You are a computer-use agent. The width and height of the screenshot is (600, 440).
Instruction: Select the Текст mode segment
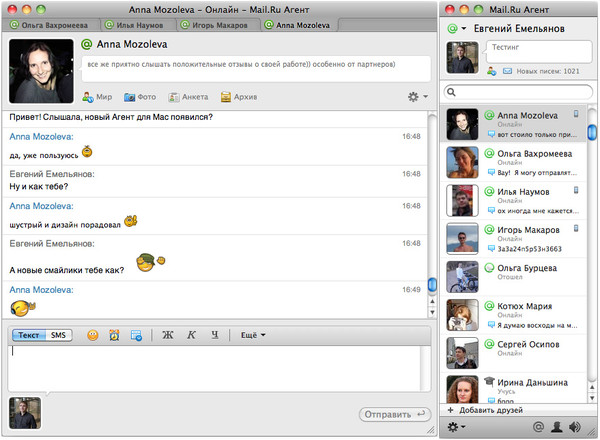click(x=29, y=335)
